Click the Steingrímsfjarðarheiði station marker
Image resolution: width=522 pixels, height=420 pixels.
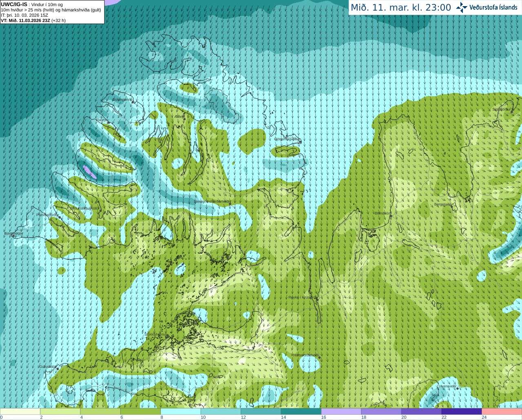(229, 204)
